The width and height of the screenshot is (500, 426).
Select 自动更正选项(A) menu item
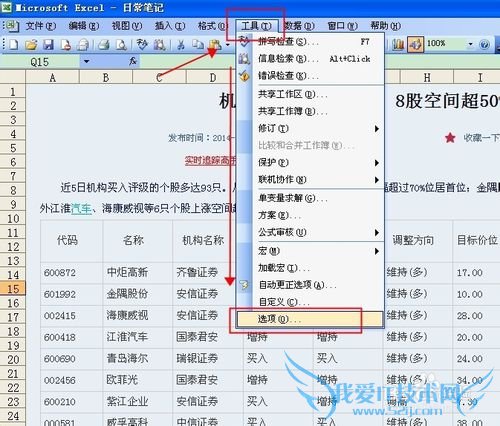coord(310,285)
